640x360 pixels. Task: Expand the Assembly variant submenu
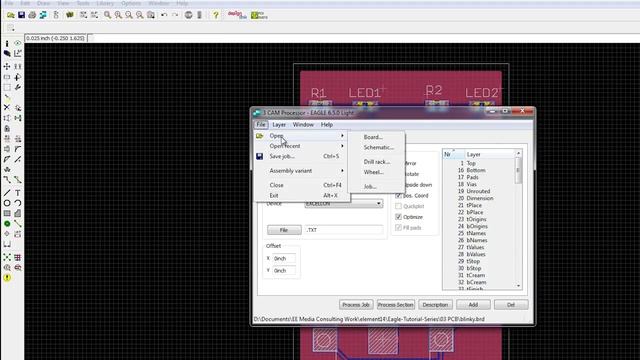pyautogui.click(x=302, y=171)
